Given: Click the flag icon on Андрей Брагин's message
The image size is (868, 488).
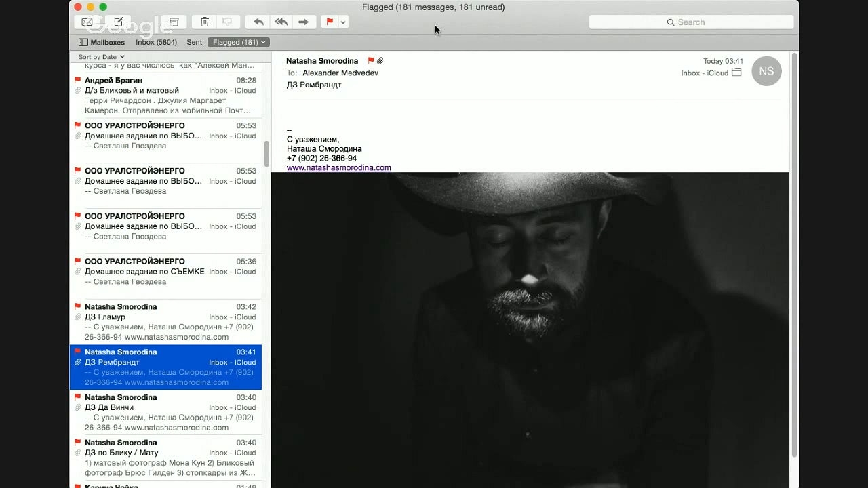Looking at the screenshot, I should [77, 80].
